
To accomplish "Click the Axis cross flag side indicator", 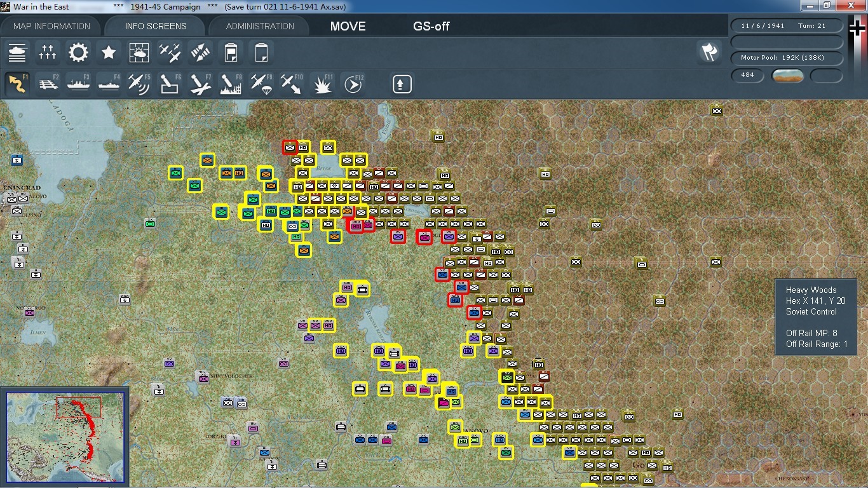I will (857, 29).
